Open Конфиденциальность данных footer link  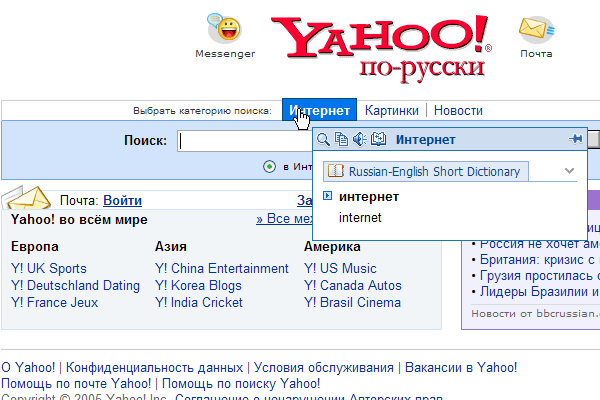[154, 367]
